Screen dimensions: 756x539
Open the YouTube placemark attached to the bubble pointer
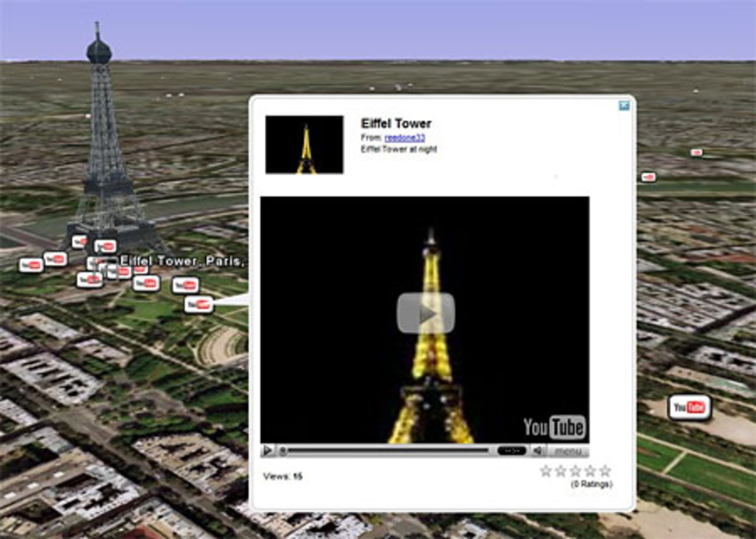point(198,303)
